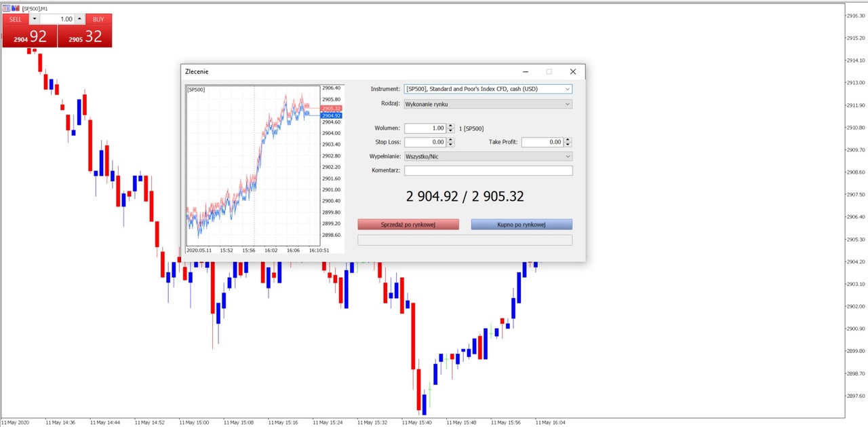Viewport: 868px width, 427px height.
Task: Click the [SP500] label inside the tick chart
Action: tap(196, 90)
